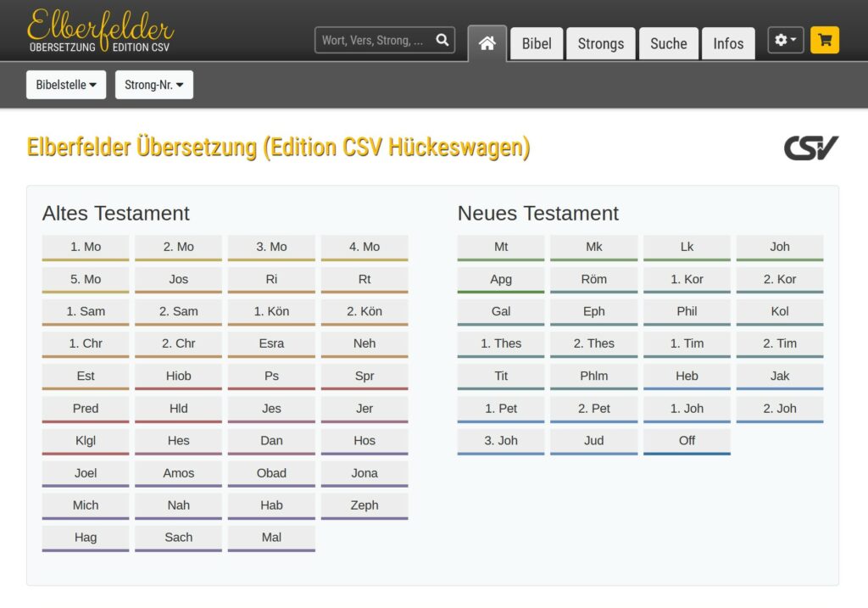
Task: Click the search magnifier icon
Action: (x=442, y=40)
